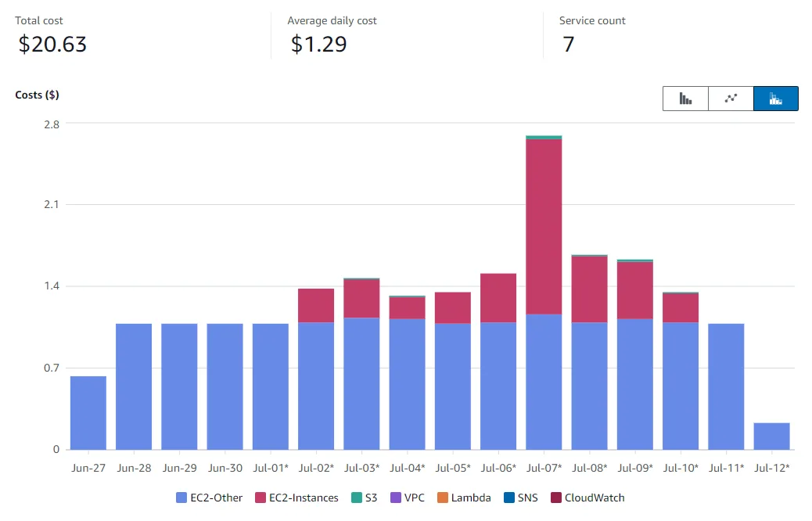Click the Average daily cost heading
This screenshot has width=812, height=521.
click(x=332, y=20)
